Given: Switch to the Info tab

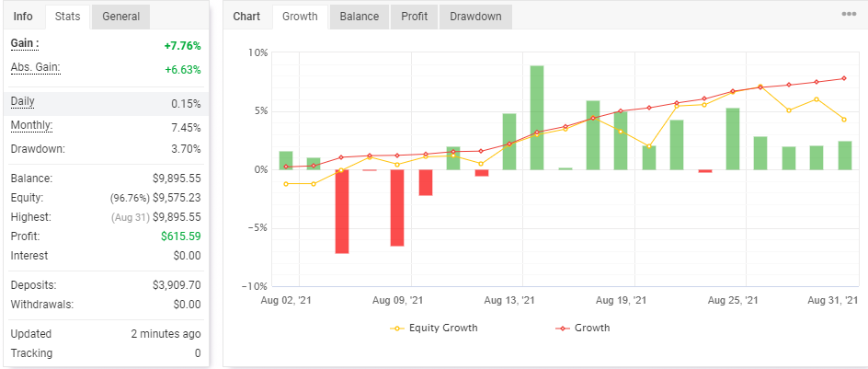Looking at the screenshot, I should pos(23,17).
